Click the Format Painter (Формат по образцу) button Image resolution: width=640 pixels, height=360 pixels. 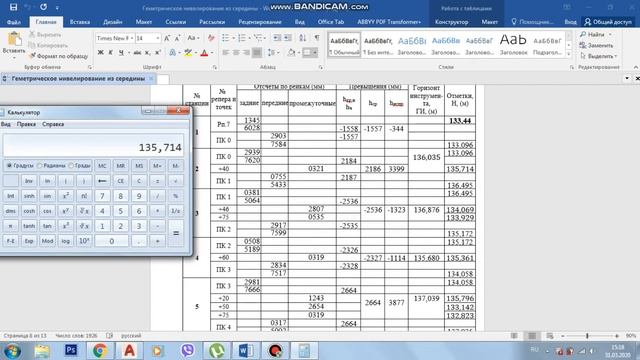[58, 56]
